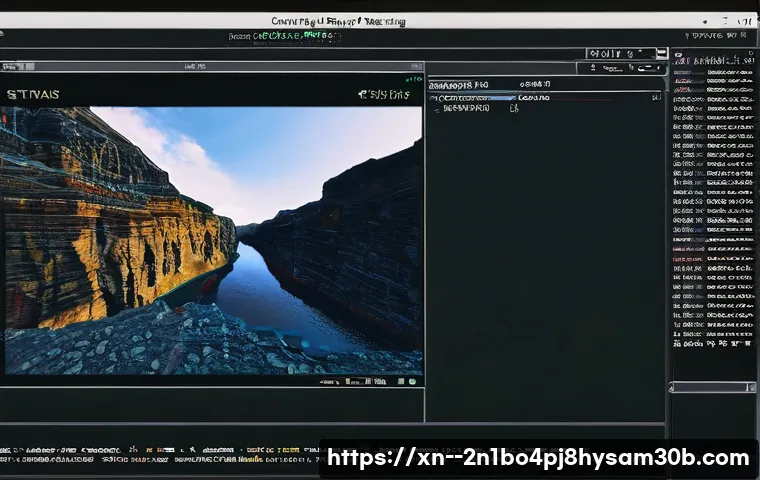
Task: Click the green text at viewport top-right
Action: coord(384,95)
